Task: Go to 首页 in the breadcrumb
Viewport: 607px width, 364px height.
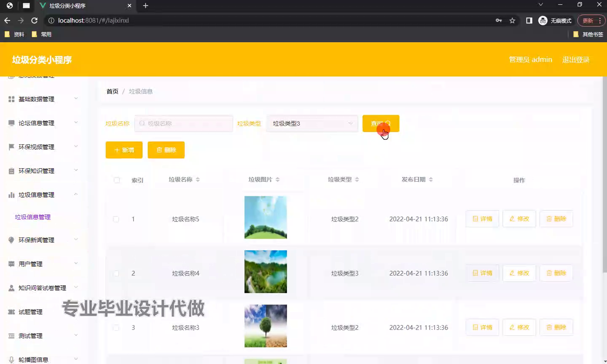Action: pyautogui.click(x=113, y=91)
